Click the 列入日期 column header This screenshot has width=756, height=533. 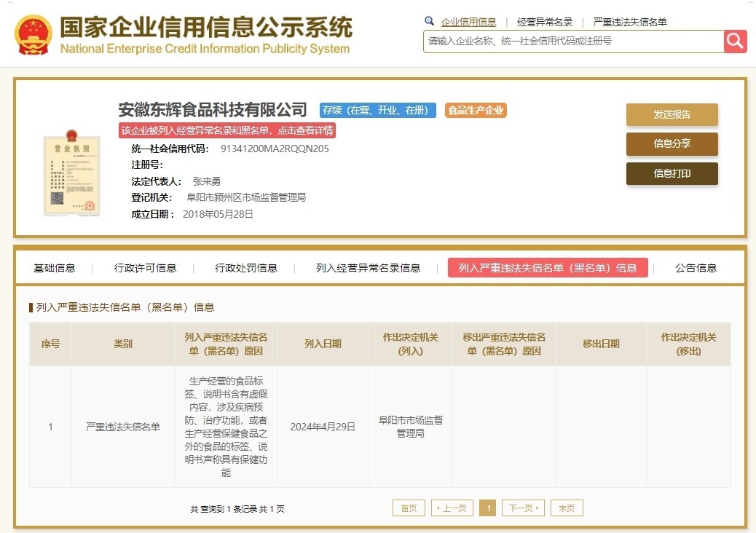(x=323, y=344)
